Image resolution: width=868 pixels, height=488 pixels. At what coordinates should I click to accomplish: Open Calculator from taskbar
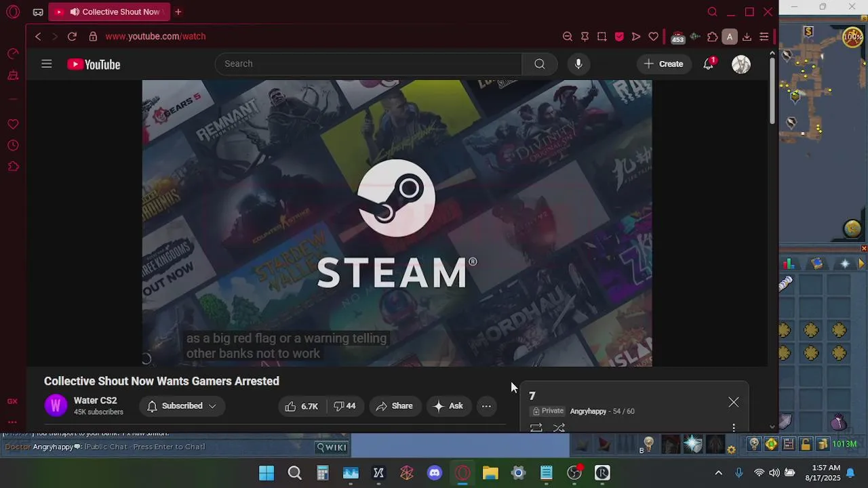click(322, 473)
